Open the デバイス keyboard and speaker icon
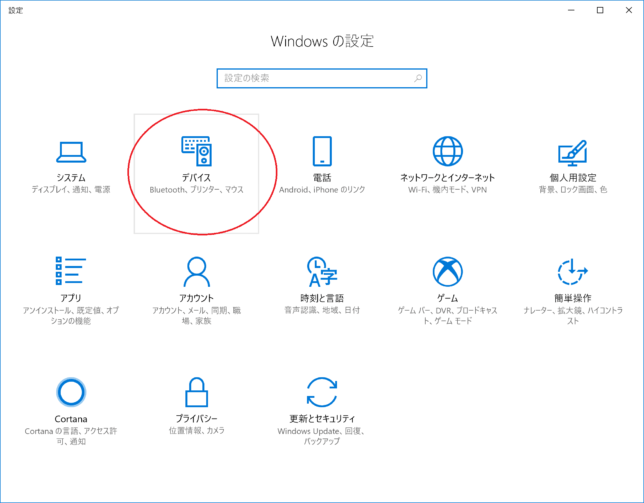The image size is (644, 503). [x=197, y=151]
